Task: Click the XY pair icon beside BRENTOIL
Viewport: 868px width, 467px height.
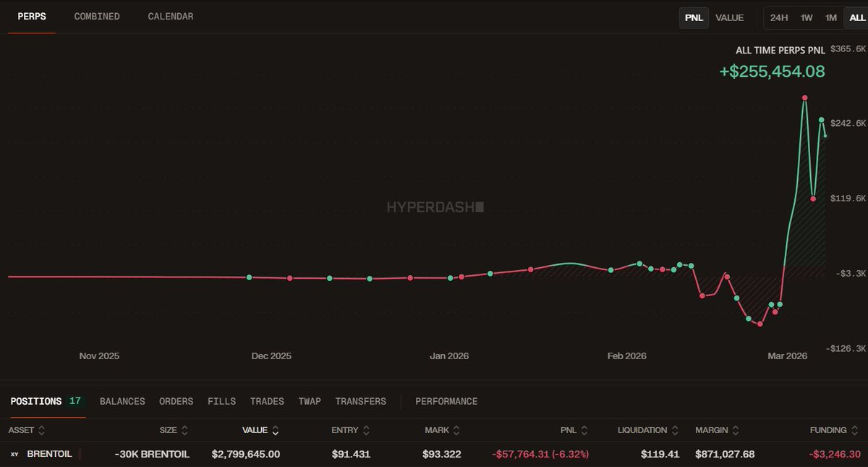Action: [x=16, y=454]
